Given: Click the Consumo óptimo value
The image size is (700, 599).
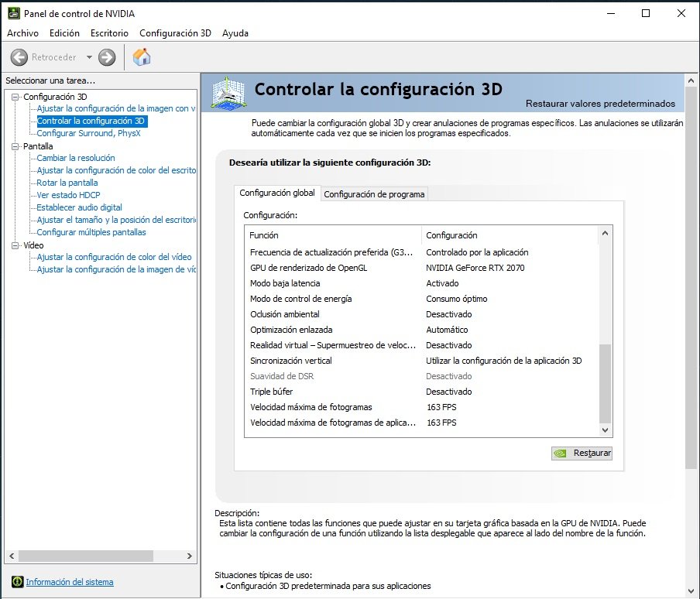Looking at the screenshot, I should pyautogui.click(x=457, y=299).
